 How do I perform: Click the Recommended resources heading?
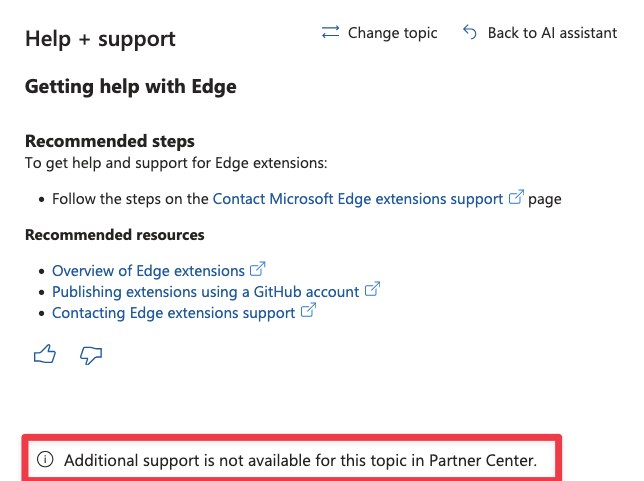(x=115, y=235)
